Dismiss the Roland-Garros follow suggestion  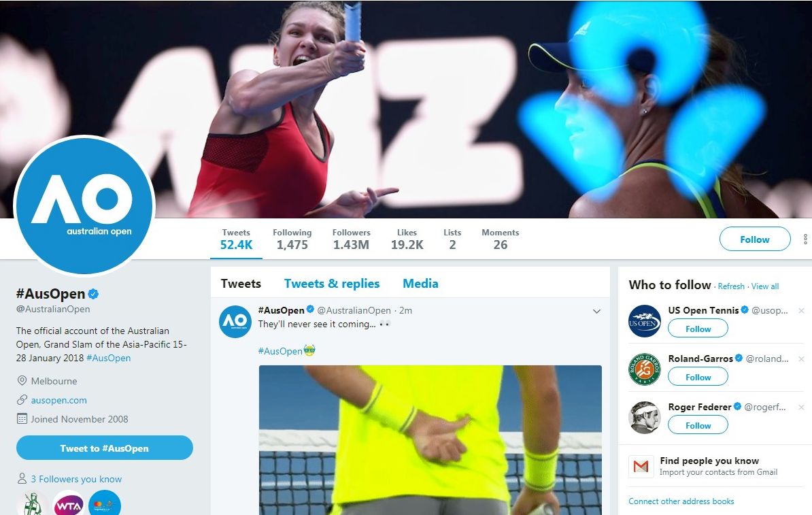tap(801, 359)
